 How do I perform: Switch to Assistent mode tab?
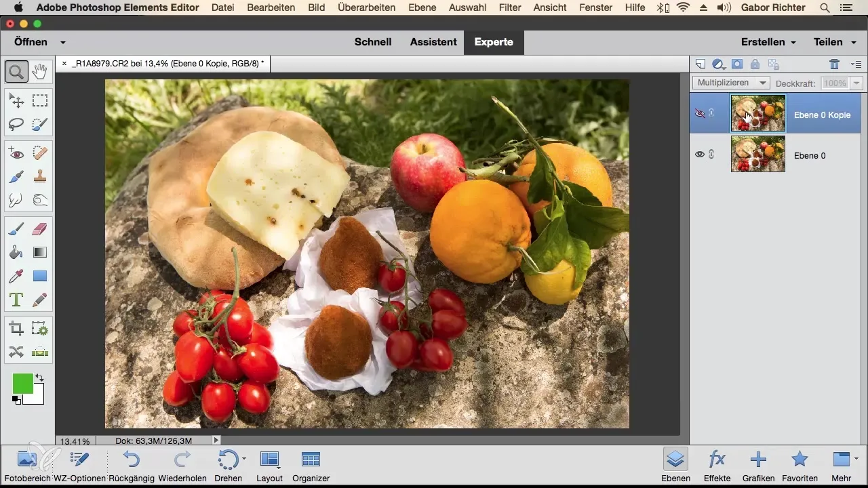coord(433,42)
